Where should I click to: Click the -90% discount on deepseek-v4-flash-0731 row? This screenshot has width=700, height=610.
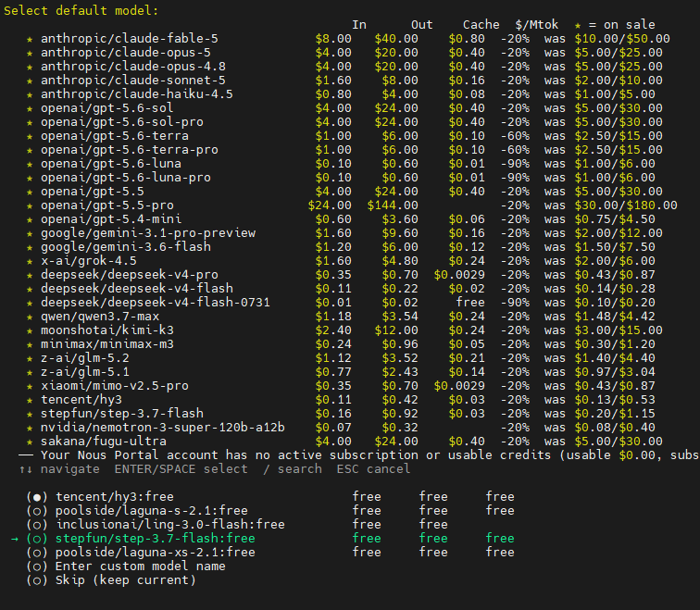tap(515, 302)
